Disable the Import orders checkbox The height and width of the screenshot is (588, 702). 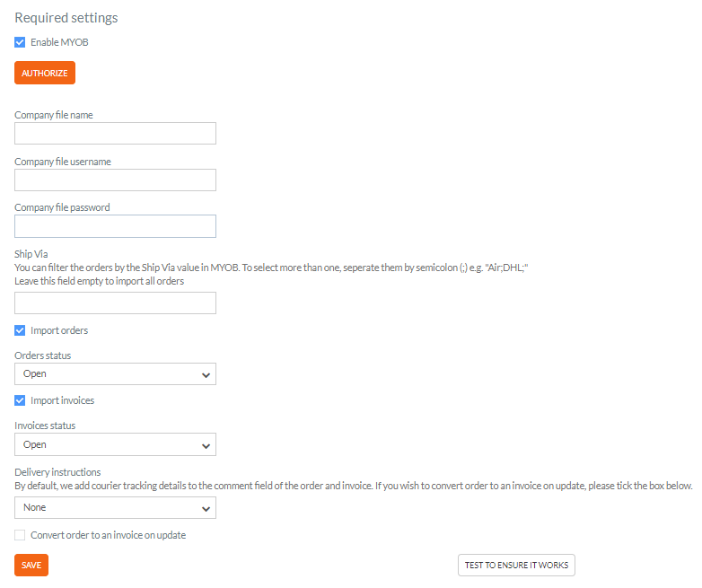pyautogui.click(x=20, y=330)
